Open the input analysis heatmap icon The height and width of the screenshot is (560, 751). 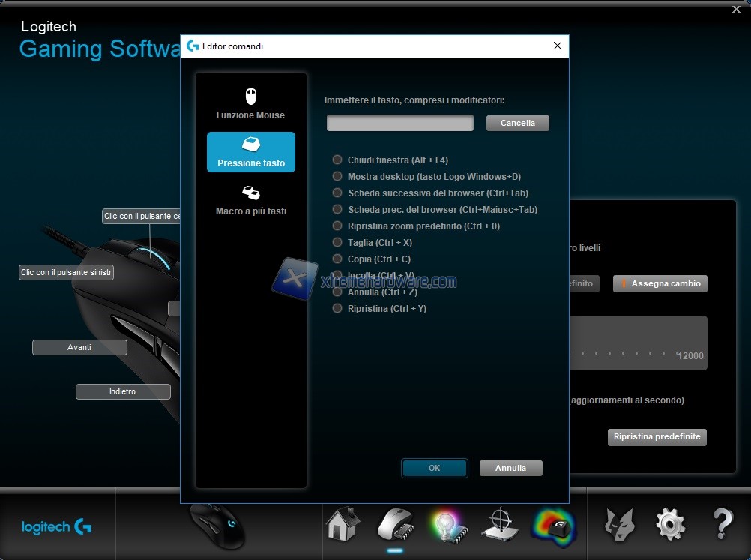click(553, 524)
